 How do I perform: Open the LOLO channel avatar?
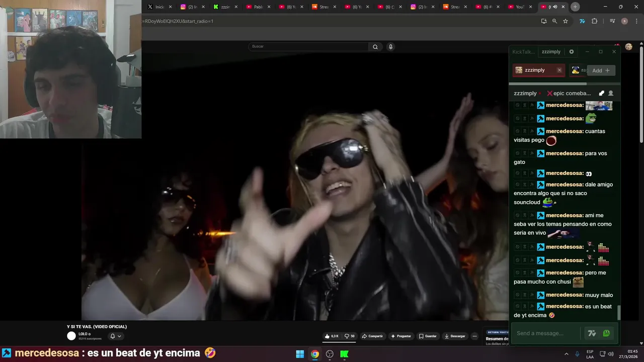click(x=71, y=336)
